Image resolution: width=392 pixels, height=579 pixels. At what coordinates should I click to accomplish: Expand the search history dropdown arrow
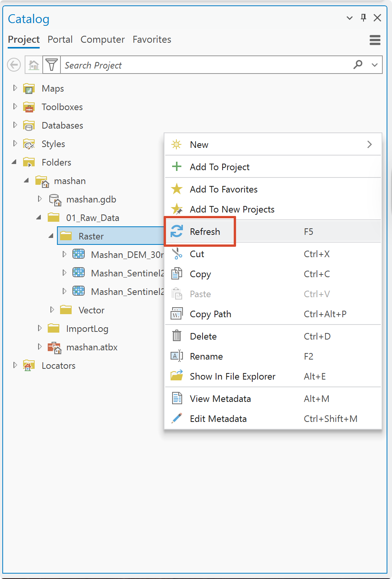click(375, 65)
